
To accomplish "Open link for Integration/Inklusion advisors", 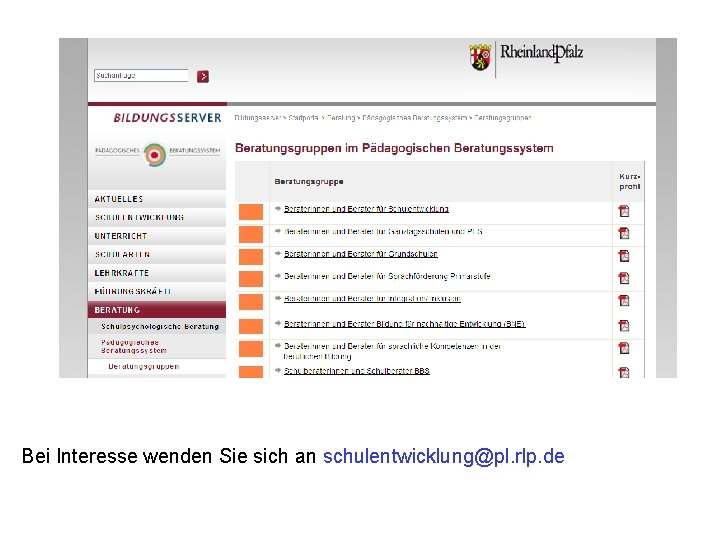I will [x=372, y=298].
